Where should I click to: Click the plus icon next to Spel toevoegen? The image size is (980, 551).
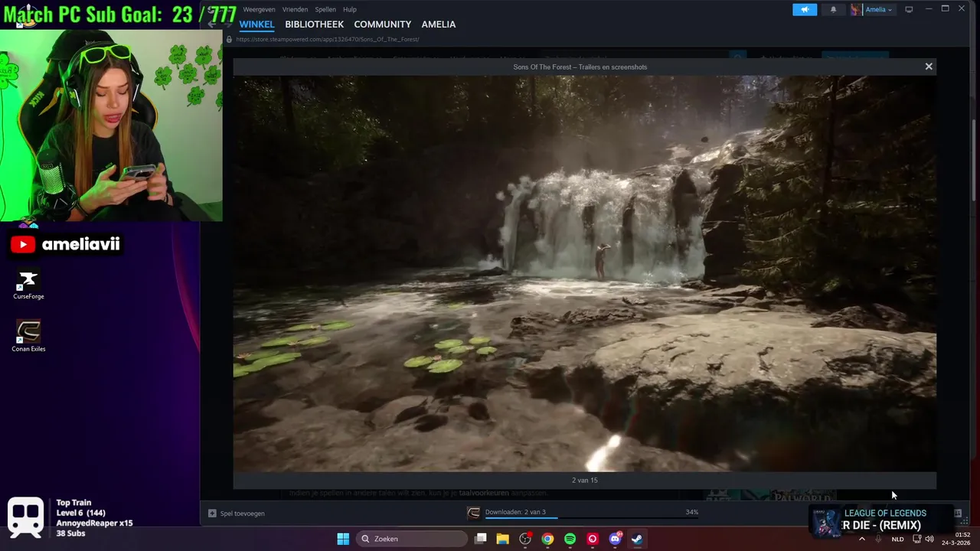(212, 514)
